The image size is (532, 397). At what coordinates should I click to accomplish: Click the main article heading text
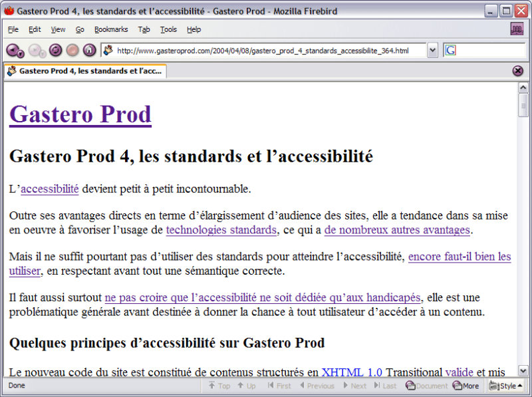pyautogui.click(x=191, y=156)
